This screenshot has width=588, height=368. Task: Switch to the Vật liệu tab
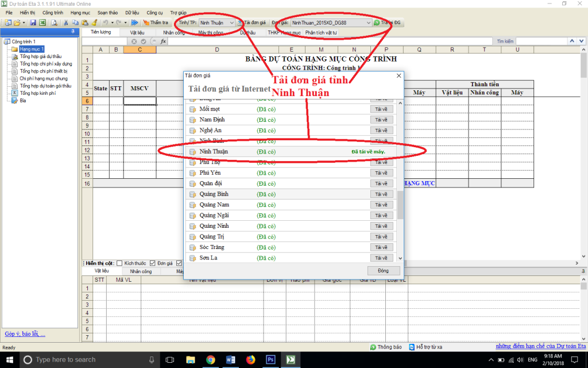(x=137, y=33)
